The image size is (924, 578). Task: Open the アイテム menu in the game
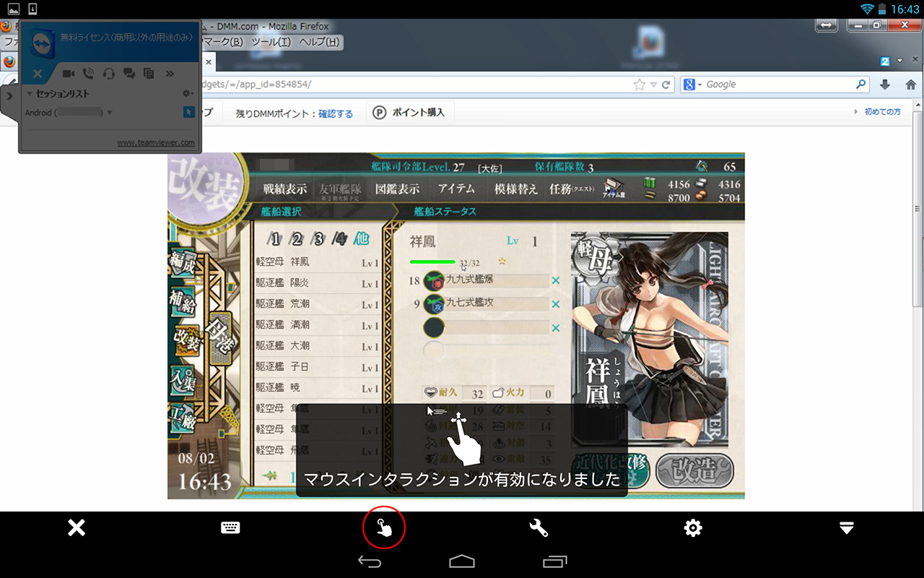pyautogui.click(x=457, y=189)
